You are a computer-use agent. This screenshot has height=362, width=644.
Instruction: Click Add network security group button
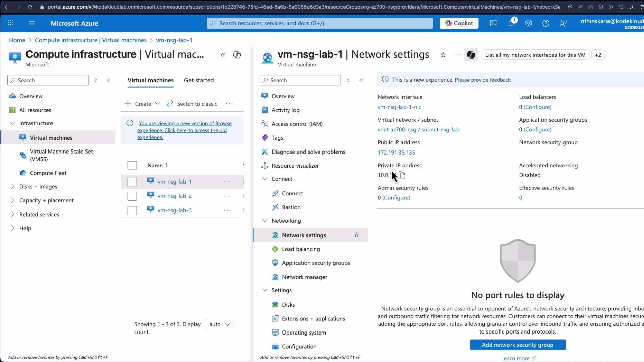pos(518,345)
